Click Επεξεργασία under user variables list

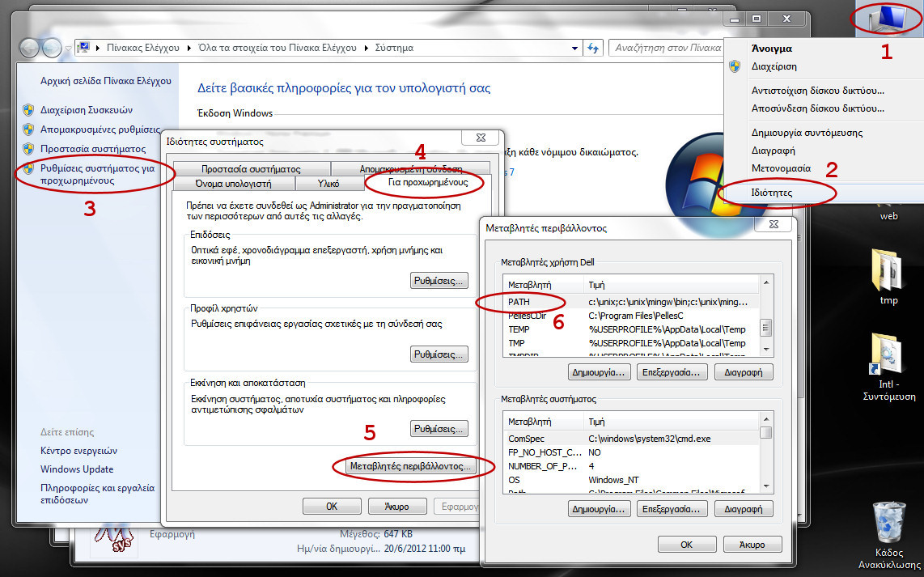click(x=672, y=372)
